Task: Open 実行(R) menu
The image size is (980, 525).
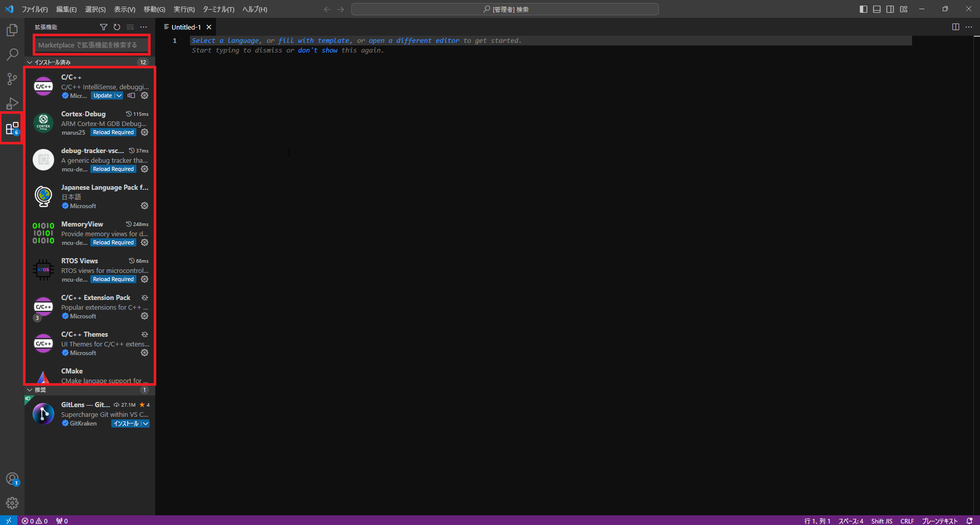Action: tap(184, 9)
